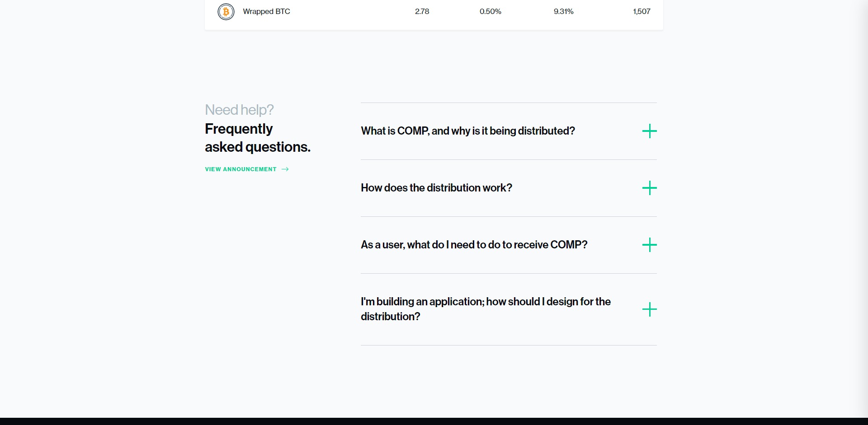Click the plus icon for 'How does the distribution work?'
This screenshot has height=425, width=868.
(x=649, y=188)
